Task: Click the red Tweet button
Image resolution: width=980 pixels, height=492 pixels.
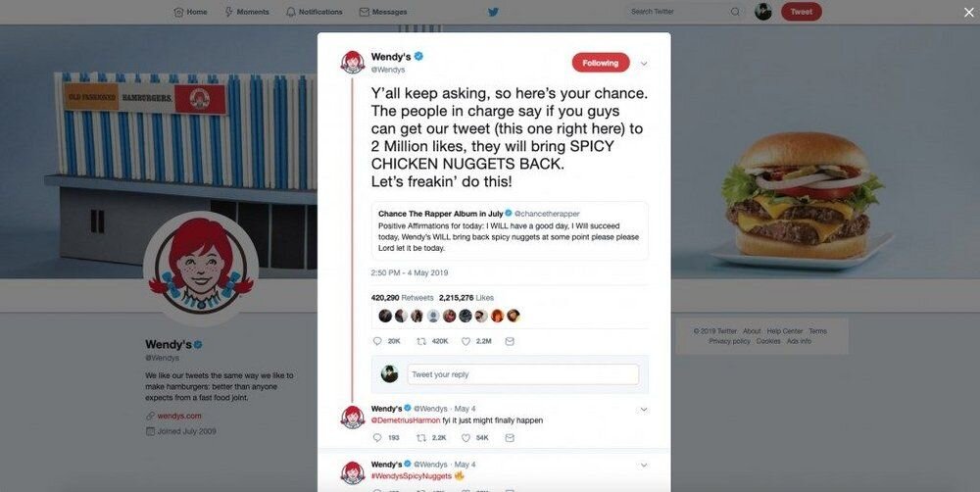Action: pyautogui.click(x=802, y=11)
